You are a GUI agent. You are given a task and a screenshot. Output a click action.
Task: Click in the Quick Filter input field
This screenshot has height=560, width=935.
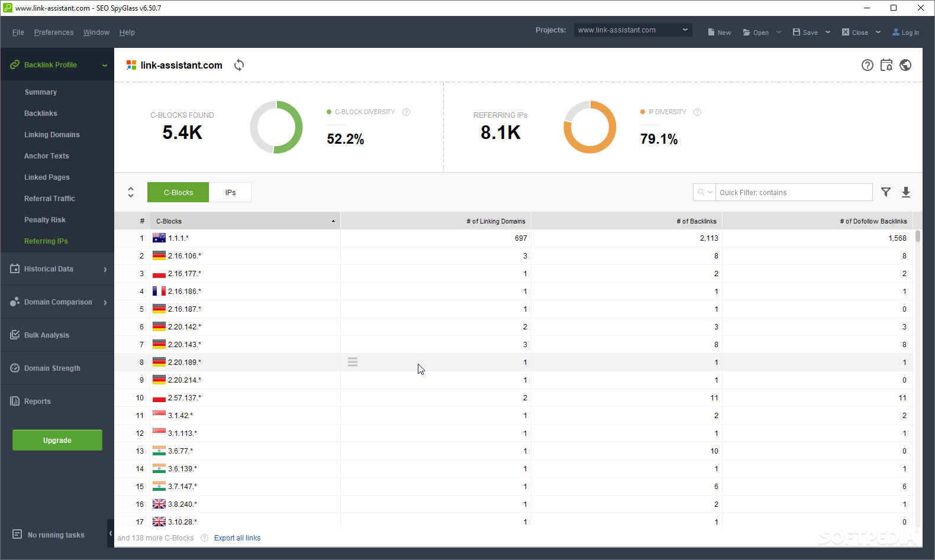tap(794, 192)
